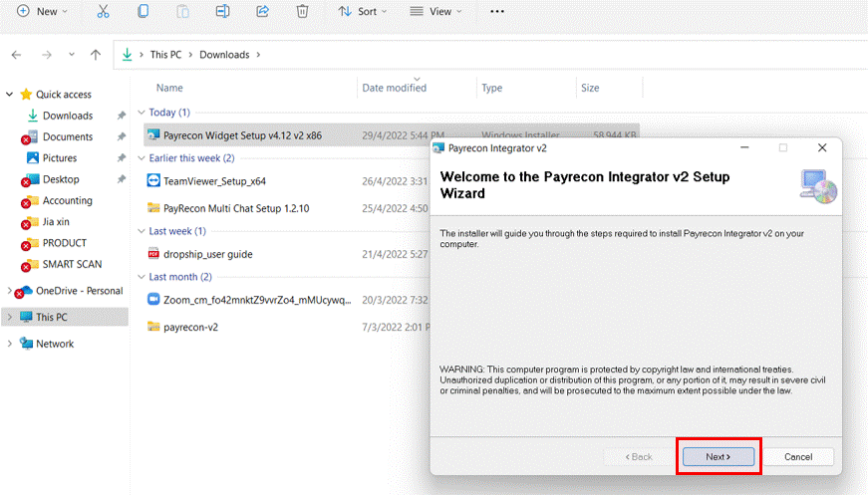The image size is (868, 495).
Task: Sort files by the Name column
Action: click(169, 88)
